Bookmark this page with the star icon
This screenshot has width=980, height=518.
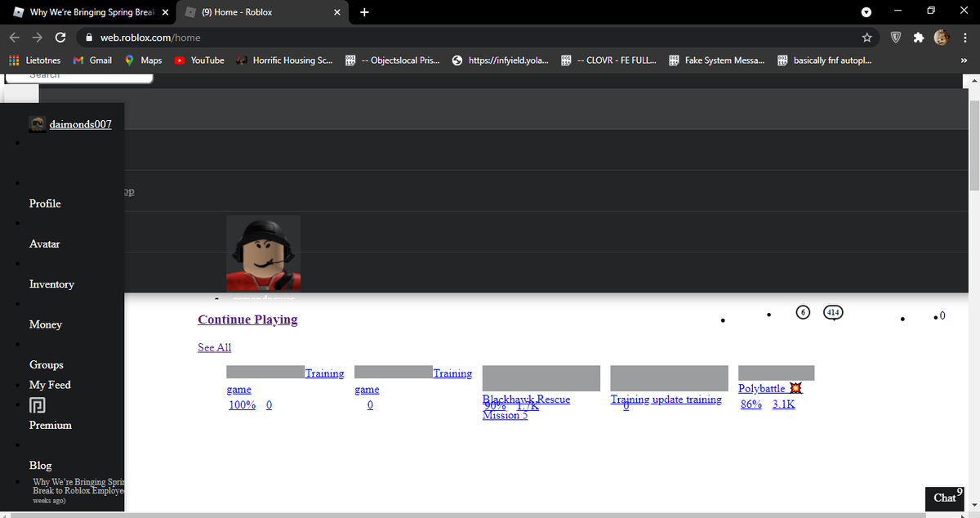pyautogui.click(x=866, y=38)
